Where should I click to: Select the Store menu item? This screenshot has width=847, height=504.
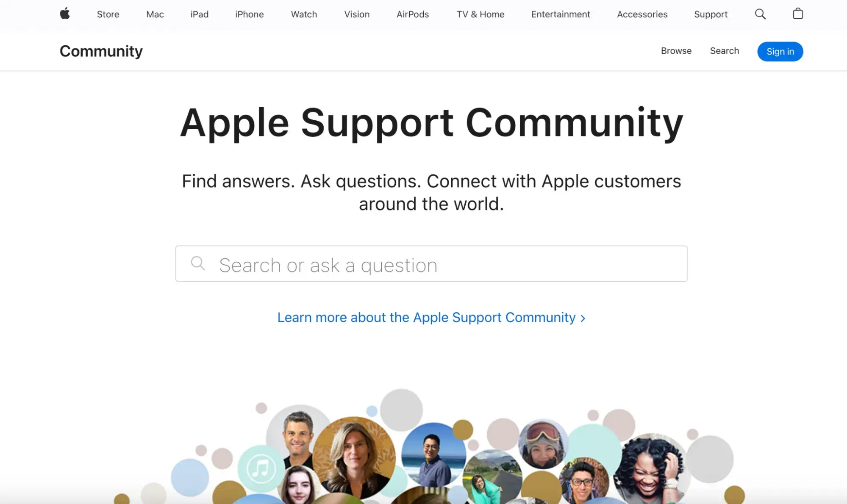click(108, 14)
